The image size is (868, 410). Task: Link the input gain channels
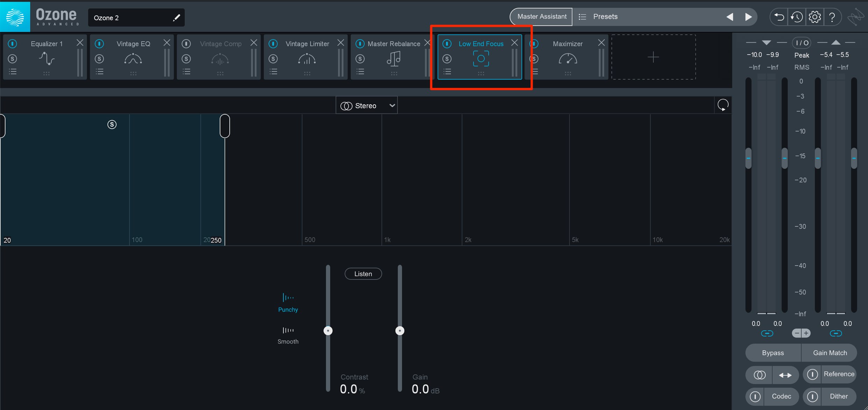pyautogui.click(x=767, y=333)
